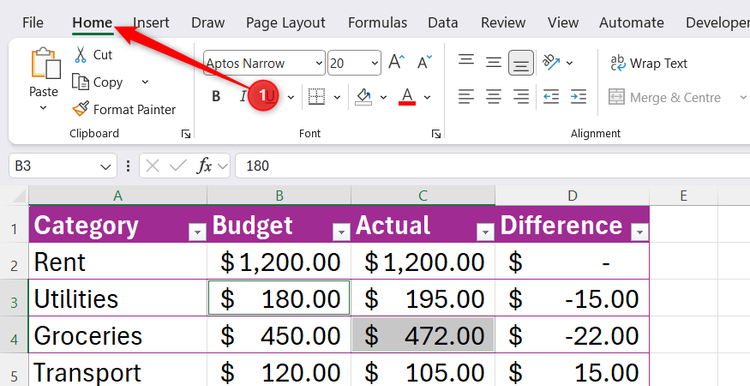Click Insert Function fx icon
Screen dimensions: 750x386
point(204,166)
